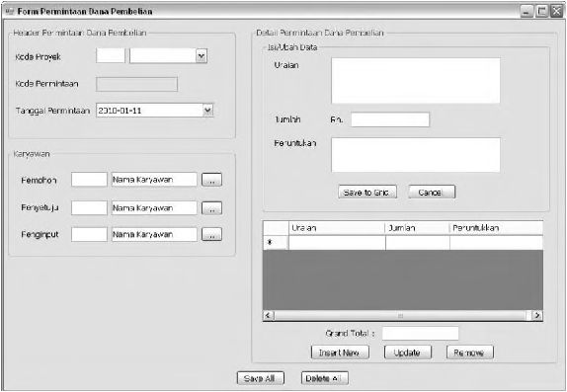Minimize the Form Permintaan Dana Pembelian window
This screenshot has width=567, height=392.
click(526, 12)
